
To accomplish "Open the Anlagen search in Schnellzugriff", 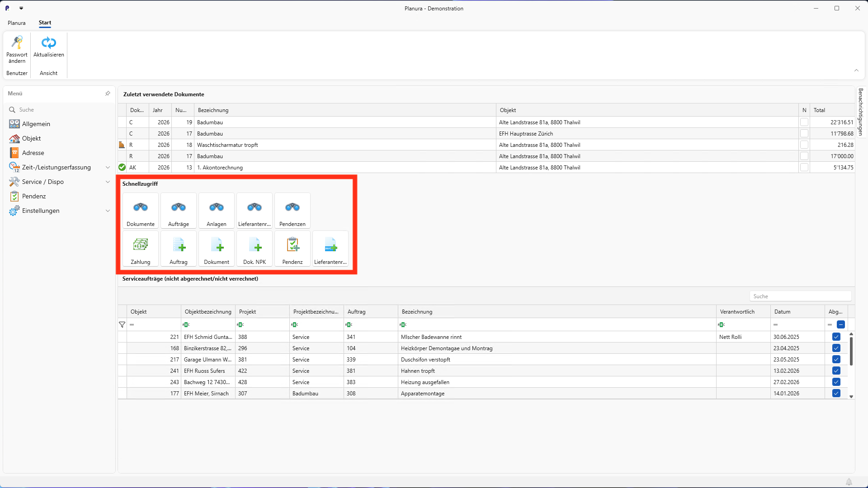I will point(216,211).
